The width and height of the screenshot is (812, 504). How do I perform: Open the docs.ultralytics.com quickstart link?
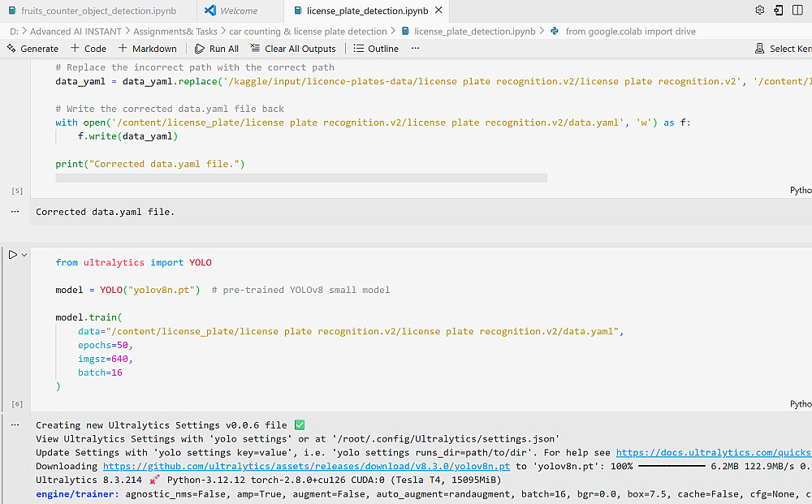713,453
